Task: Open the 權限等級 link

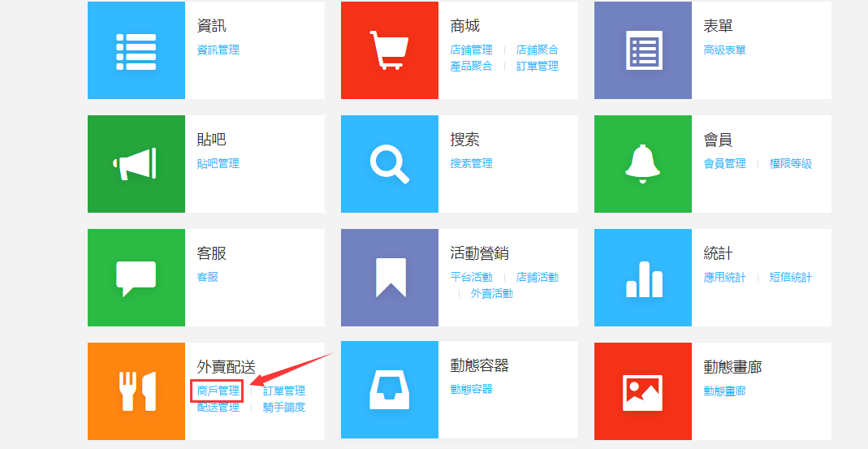Action: [x=791, y=163]
